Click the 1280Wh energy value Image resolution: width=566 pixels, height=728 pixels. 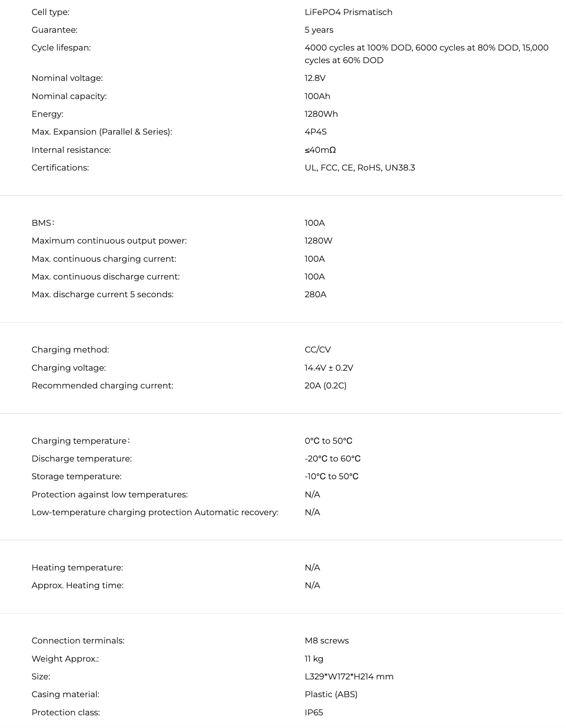321,114
